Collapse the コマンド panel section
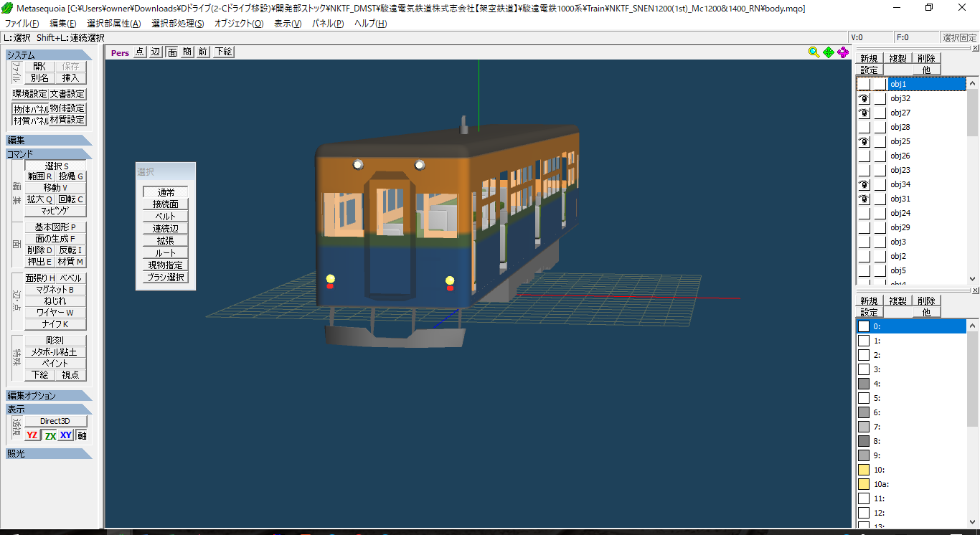The image size is (980, 535). tap(49, 153)
